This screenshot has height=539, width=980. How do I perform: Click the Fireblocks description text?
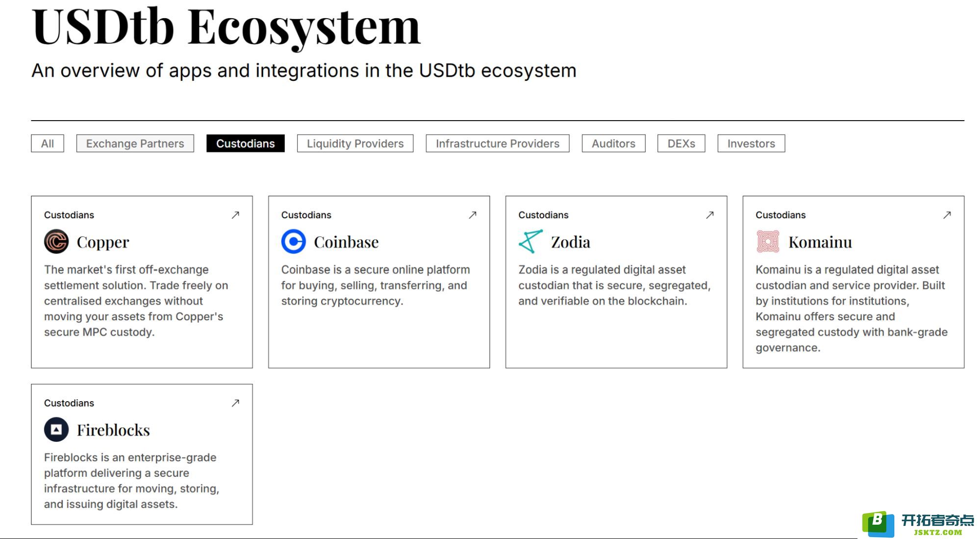(x=132, y=481)
